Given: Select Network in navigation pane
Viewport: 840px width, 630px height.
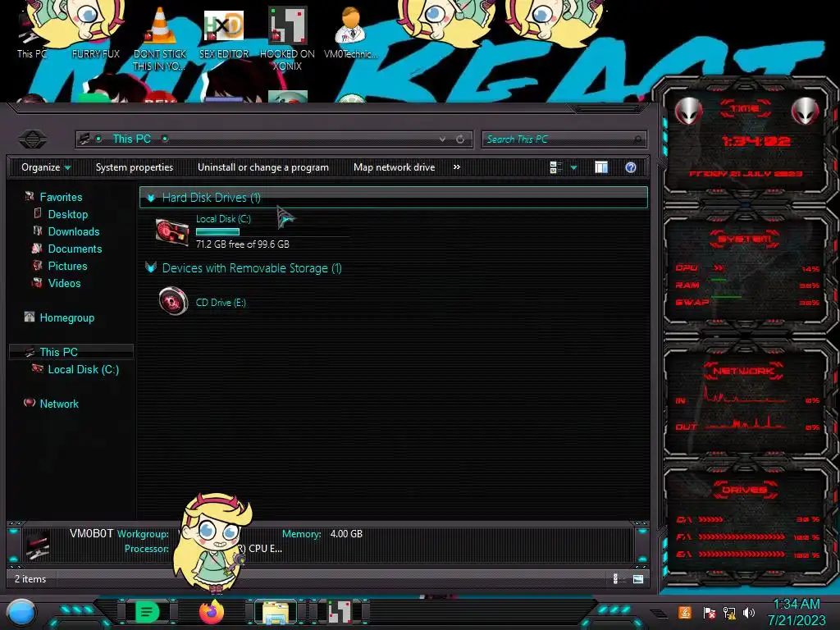Looking at the screenshot, I should click(x=59, y=404).
